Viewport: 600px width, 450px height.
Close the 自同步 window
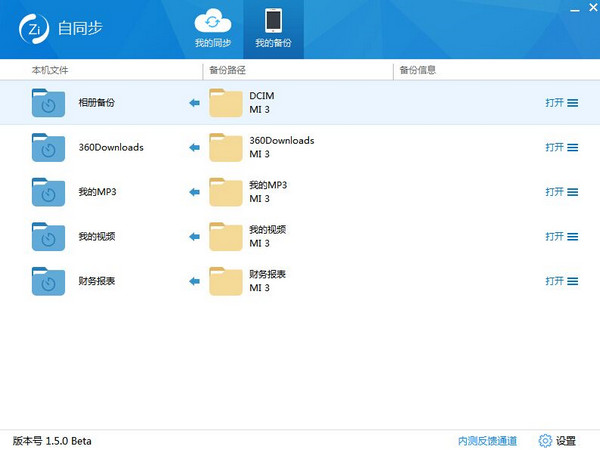click(x=593, y=7)
